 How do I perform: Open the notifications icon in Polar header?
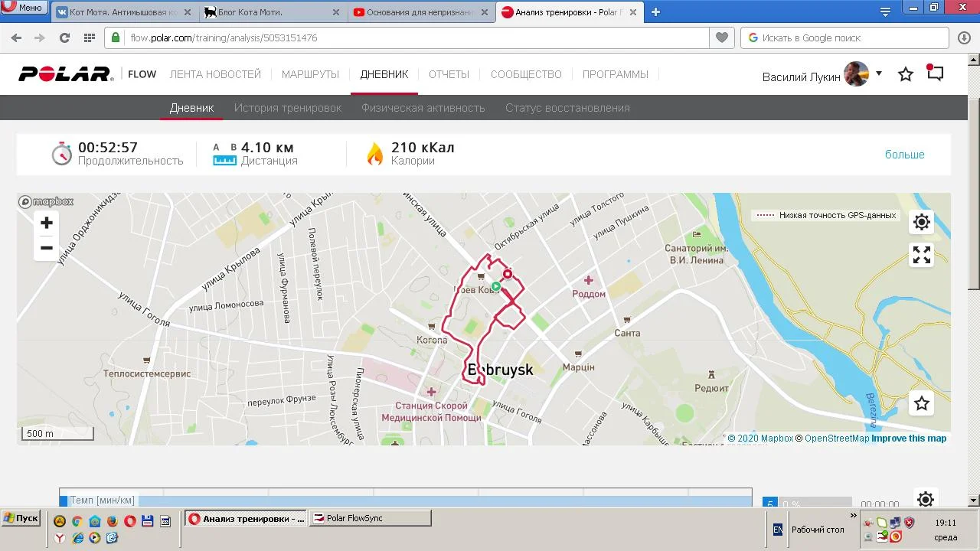(x=935, y=73)
